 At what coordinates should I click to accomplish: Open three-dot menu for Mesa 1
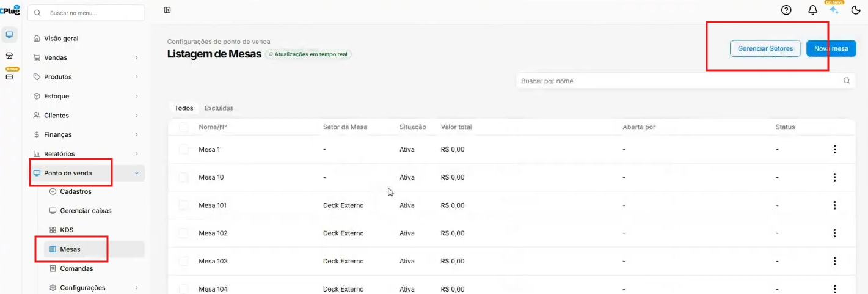pyautogui.click(x=834, y=149)
